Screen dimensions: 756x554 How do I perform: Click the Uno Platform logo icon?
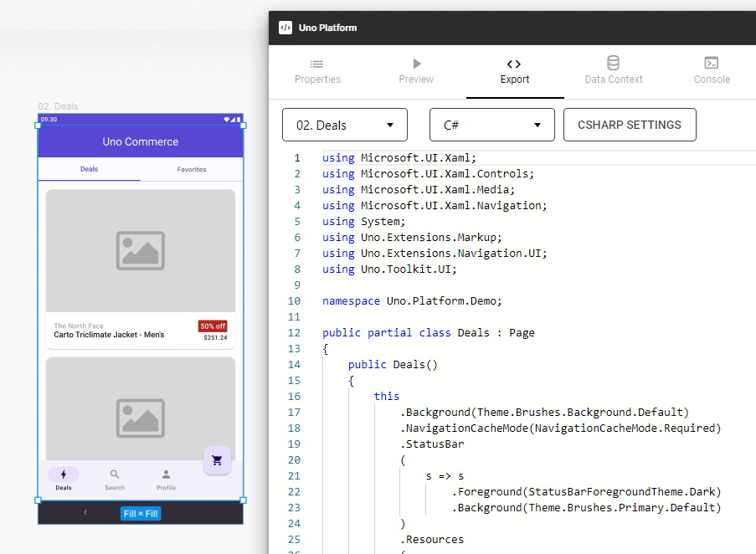click(285, 28)
